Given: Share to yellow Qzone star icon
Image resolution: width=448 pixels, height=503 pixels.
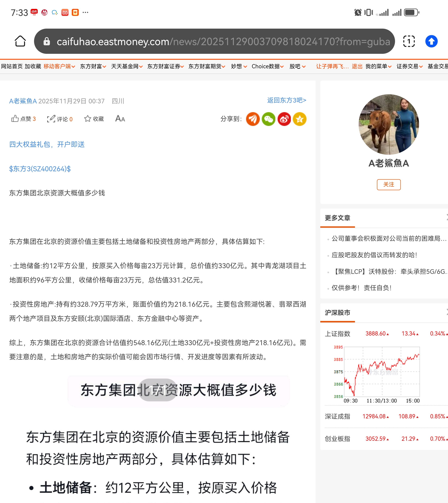Looking at the screenshot, I should [300, 119].
